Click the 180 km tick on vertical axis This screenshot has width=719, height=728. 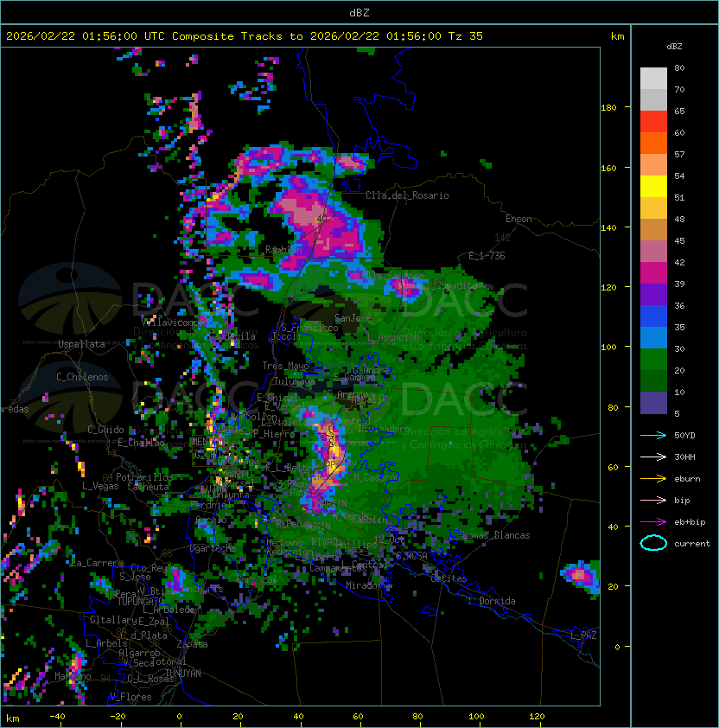coord(608,108)
